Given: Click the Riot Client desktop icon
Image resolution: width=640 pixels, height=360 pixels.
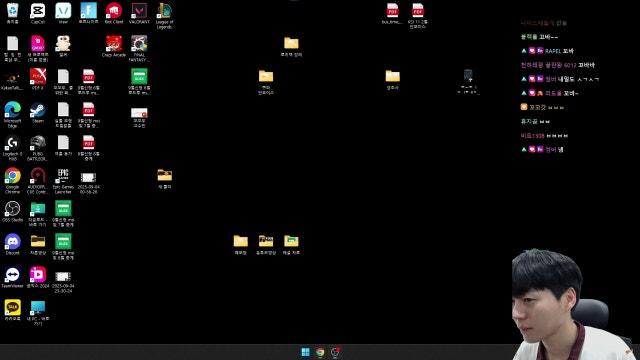Looking at the screenshot, I should pos(114,13).
